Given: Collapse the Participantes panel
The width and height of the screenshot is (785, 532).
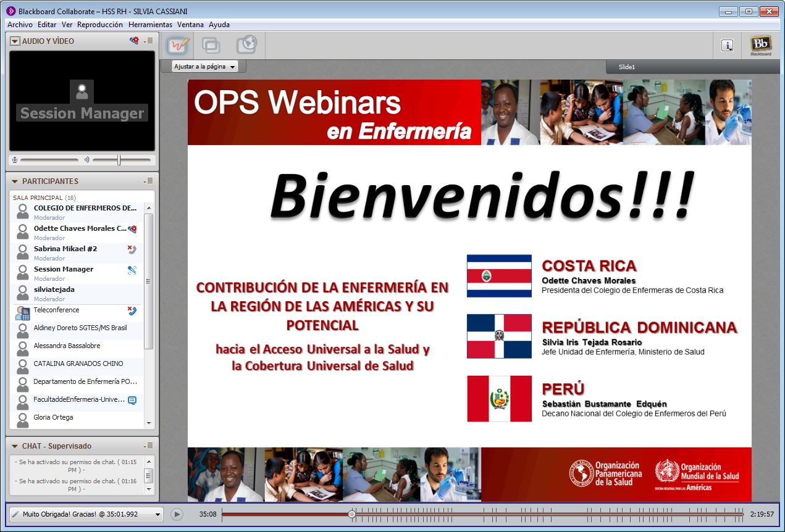Looking at the screenshot, I should tap(15, 181).
